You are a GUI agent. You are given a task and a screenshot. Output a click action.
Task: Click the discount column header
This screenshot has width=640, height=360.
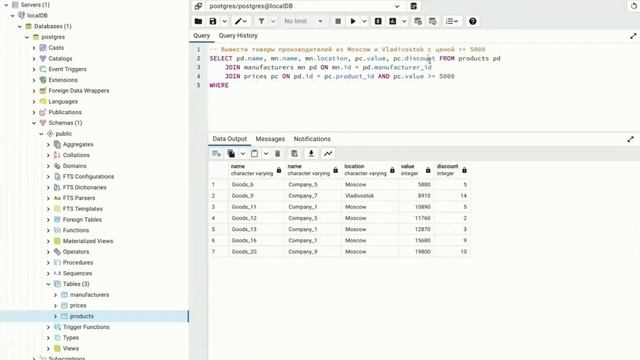pos(452,169)
